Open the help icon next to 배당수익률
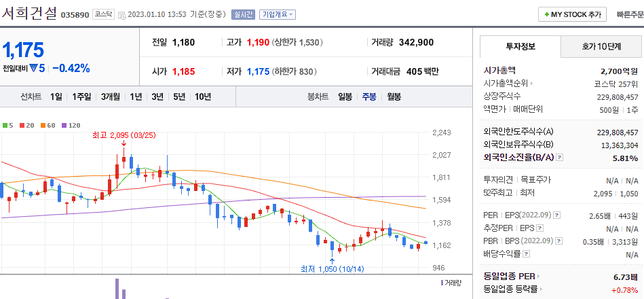This screenshot has width=644, height=299. [526, 254]
